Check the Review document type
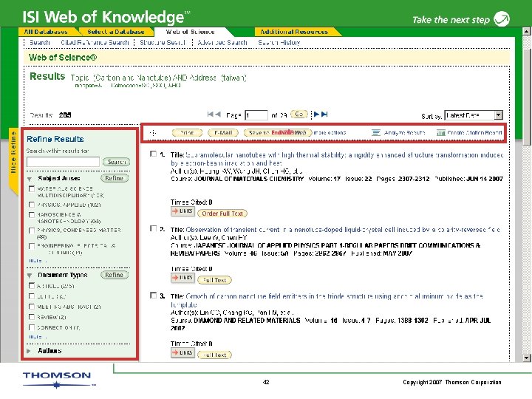The image size is (532, 399). (32, 317)
